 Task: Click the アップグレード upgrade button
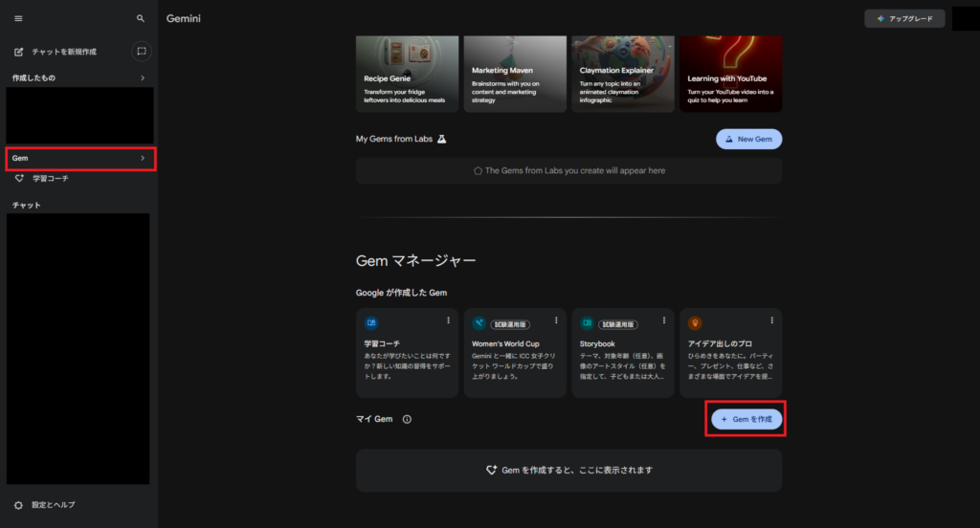[x=904, y=19]
